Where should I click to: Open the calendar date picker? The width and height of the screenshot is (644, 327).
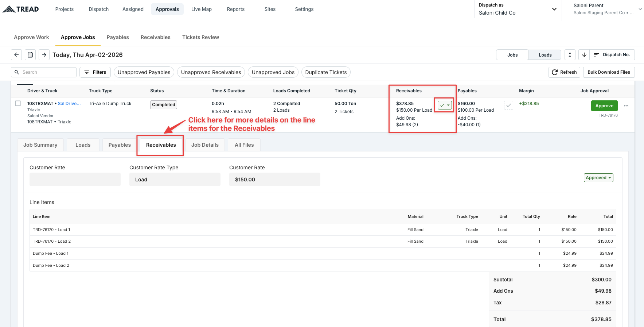pos(30,55)
